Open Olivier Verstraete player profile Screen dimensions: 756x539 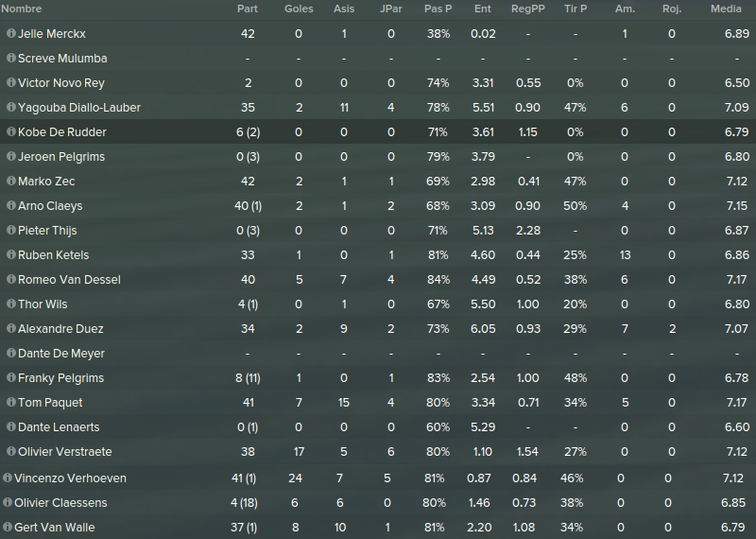point(64,452)
